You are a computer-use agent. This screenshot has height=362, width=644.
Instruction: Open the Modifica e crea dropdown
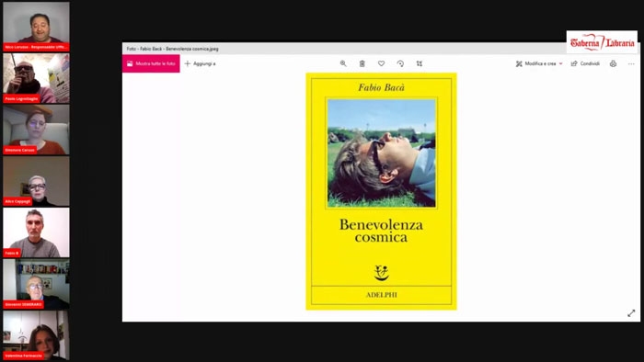pyautogui.click(x=539, y=63)
